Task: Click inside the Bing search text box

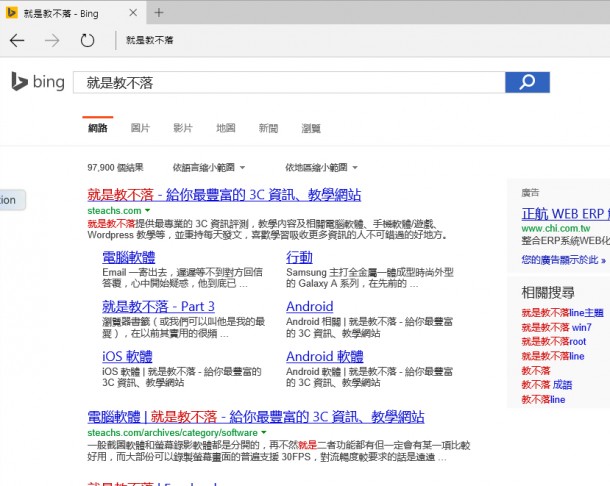Action: click(x=290, y=82)
